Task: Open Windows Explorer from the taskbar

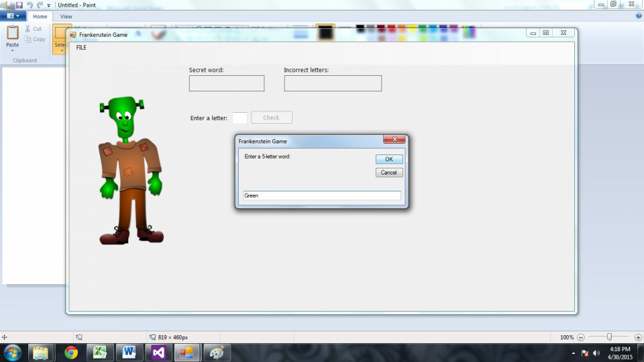Action: (x=40, y=353)
